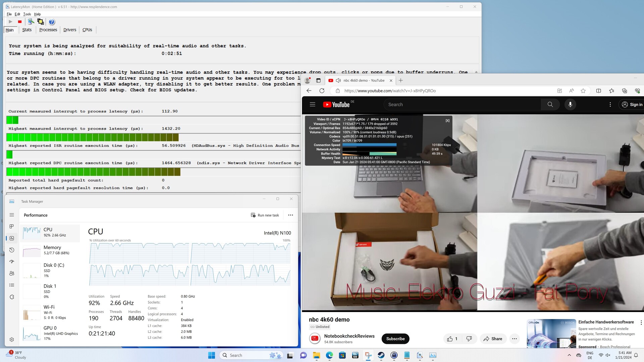Switch to the Drivers tab in LatencyMon
The height and width of the screenshot is (362, 644).
click(x=70, y=30)
